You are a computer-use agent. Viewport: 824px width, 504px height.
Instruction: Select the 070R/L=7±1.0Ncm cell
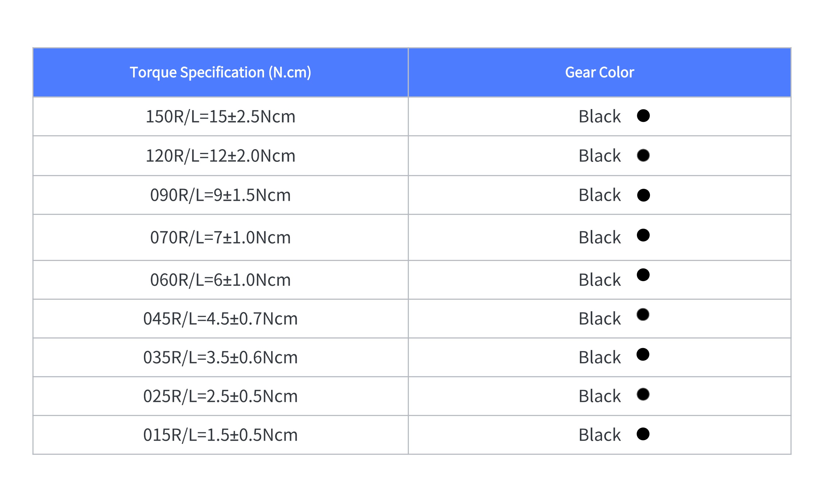[x=220, y=238]
